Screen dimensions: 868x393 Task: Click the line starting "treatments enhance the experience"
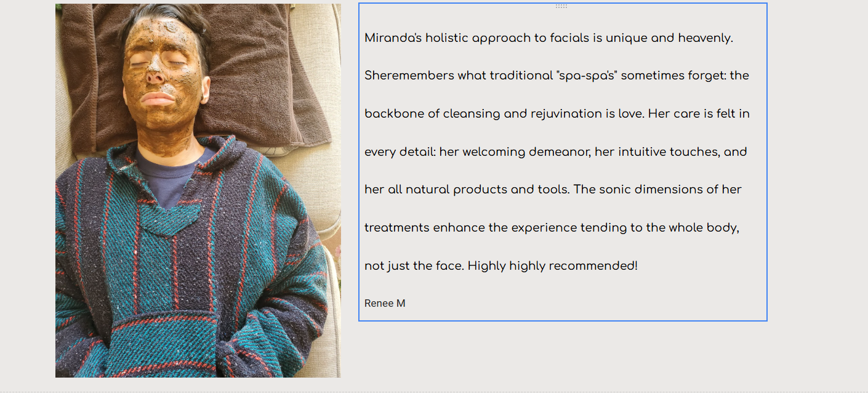point(552,228)
